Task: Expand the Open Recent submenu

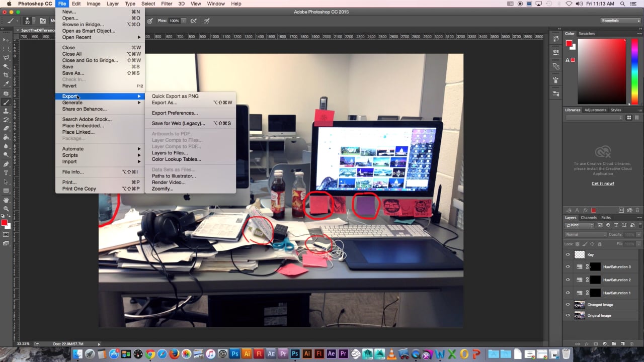Action: 100,37
